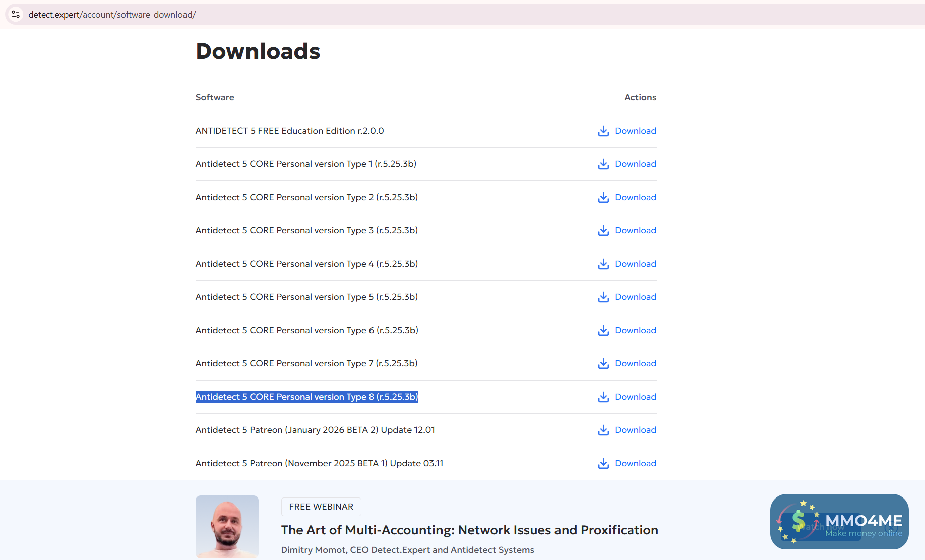Viewport: 925px width, 560px height.
Task: Click download arrow icon for November 2025 BETA 1
Action: 603,464
